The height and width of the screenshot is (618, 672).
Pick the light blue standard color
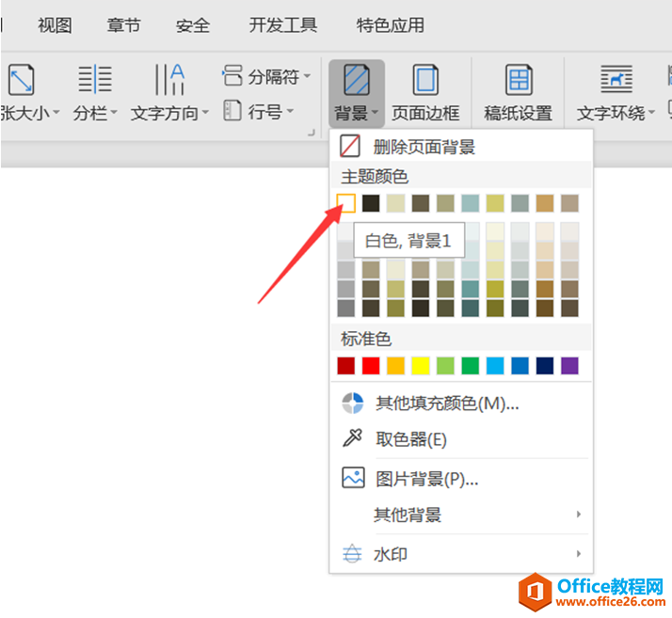point(495,366)
